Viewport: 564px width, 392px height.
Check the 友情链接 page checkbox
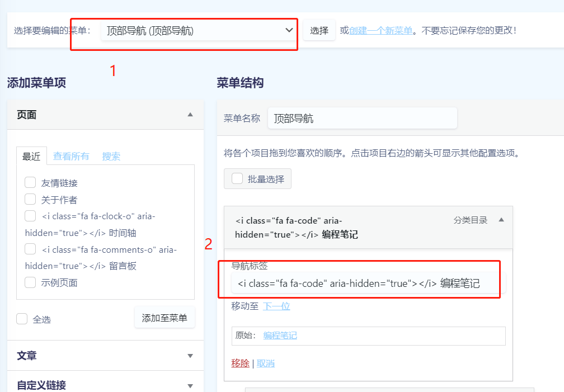[31, 182]
